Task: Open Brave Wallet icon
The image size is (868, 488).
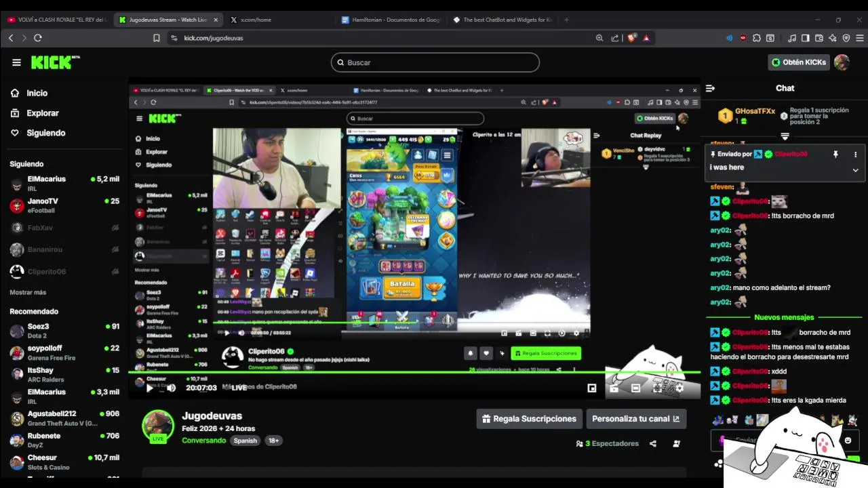Action: [x=819, y=38]
